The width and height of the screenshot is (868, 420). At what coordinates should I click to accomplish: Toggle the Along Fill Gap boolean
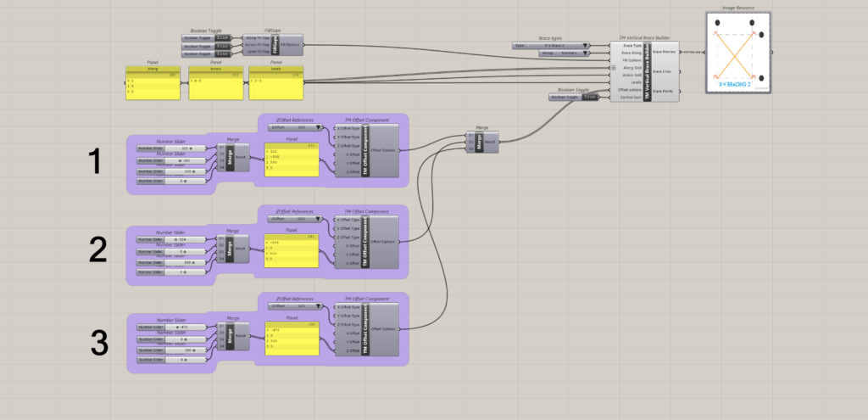(x=223, y=37)
